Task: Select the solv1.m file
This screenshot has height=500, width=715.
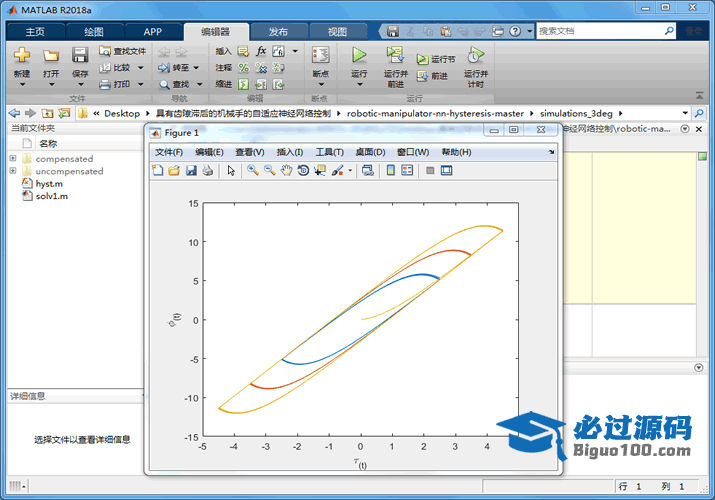Action: click(52, 196)
